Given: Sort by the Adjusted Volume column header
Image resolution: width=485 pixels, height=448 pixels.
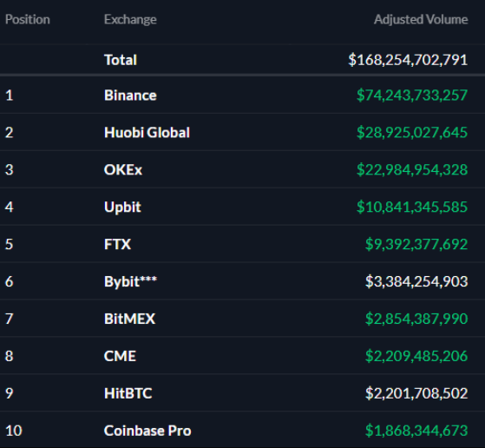Looking at the screenshot, I should tap(421, 19).
